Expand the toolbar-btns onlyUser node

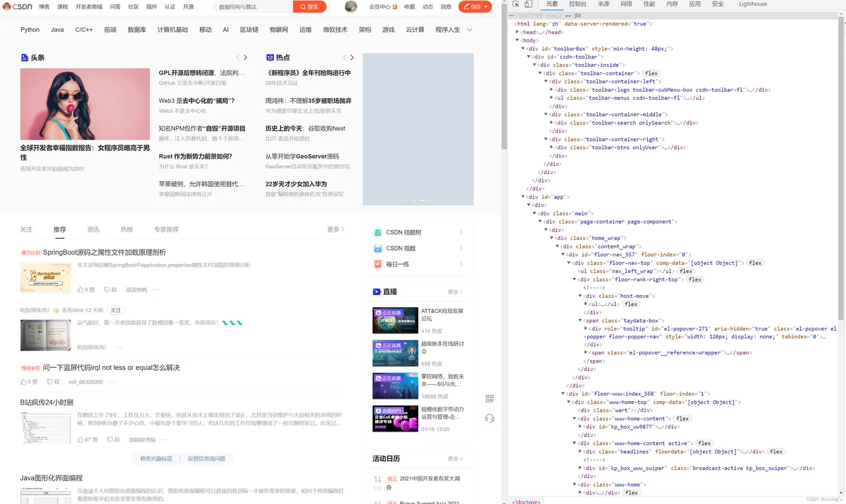[x=552, y=147]
